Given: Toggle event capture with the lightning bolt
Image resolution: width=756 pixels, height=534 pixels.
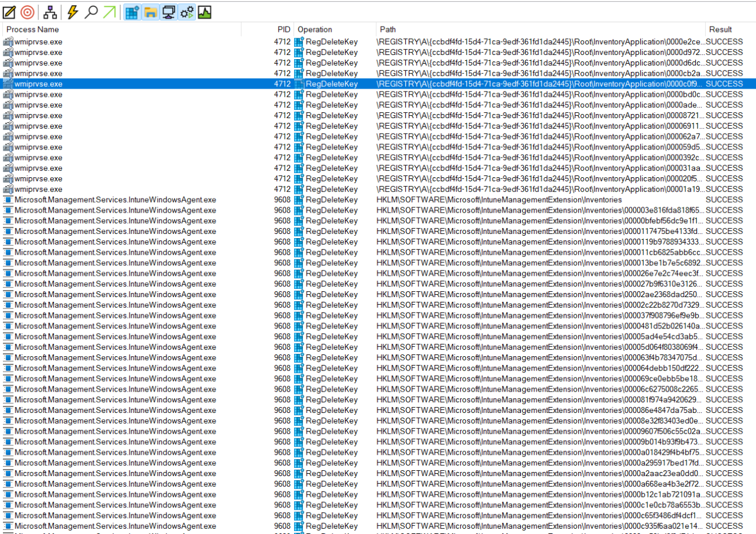Looking at the screenshot, I should [71, 12].
